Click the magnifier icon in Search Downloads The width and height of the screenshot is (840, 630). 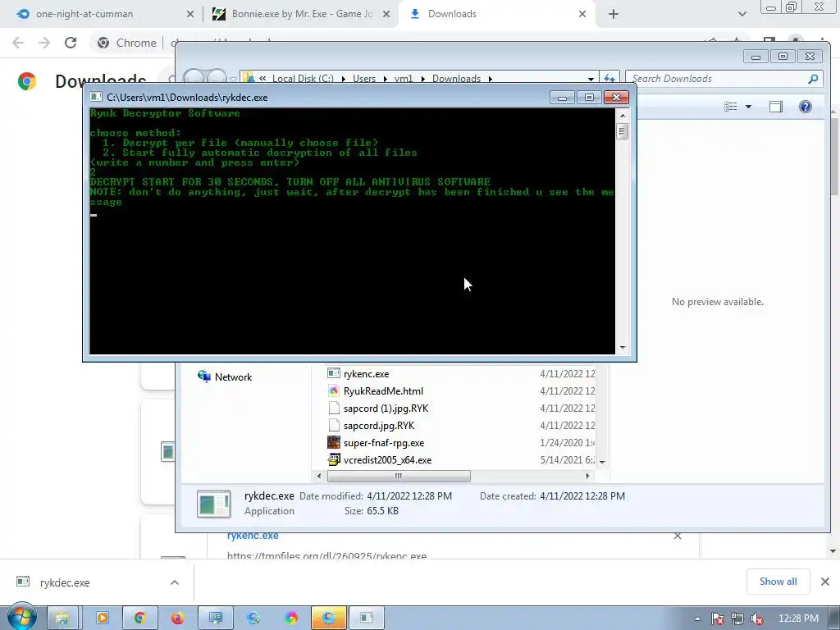coord(813,79)
